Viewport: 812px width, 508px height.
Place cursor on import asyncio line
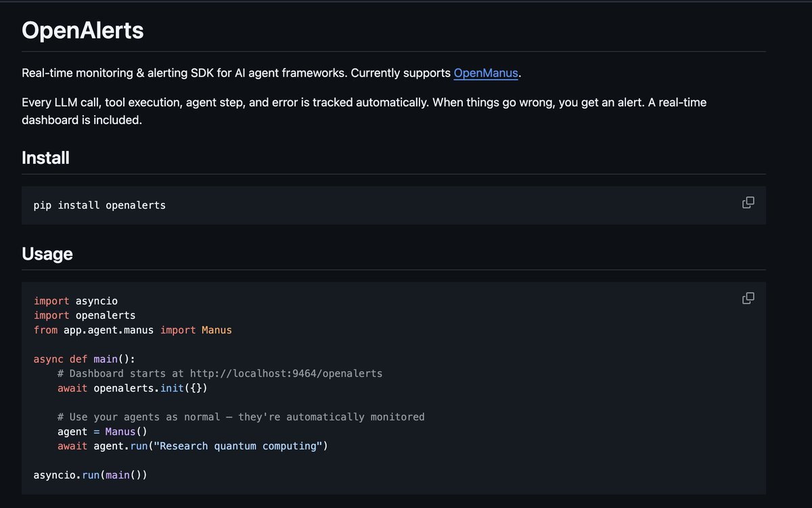point(76,301)
